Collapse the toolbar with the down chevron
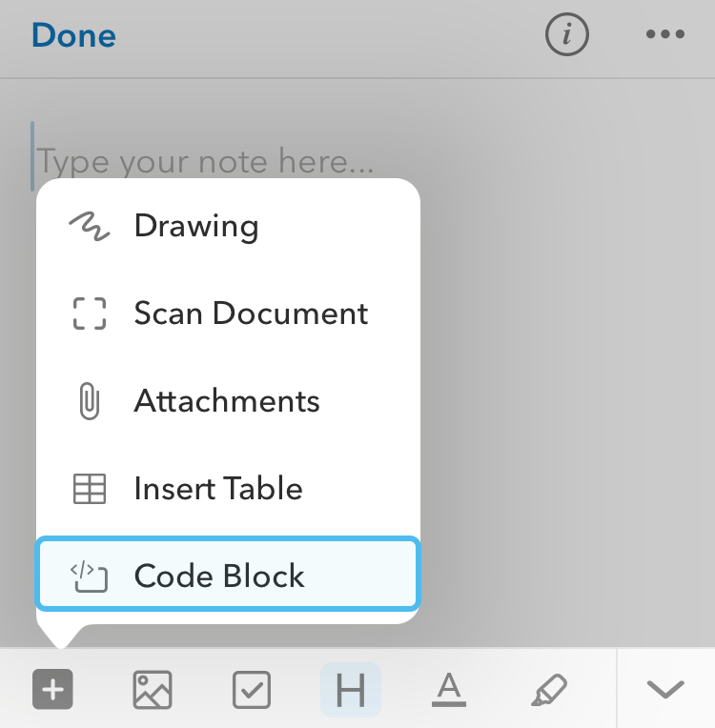 point(664,689)
